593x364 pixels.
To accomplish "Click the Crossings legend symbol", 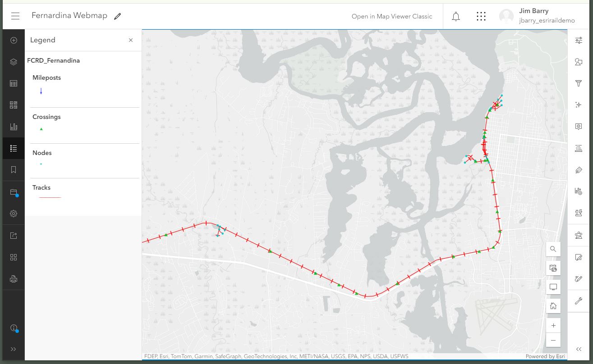I will click(x=41, y=129).
